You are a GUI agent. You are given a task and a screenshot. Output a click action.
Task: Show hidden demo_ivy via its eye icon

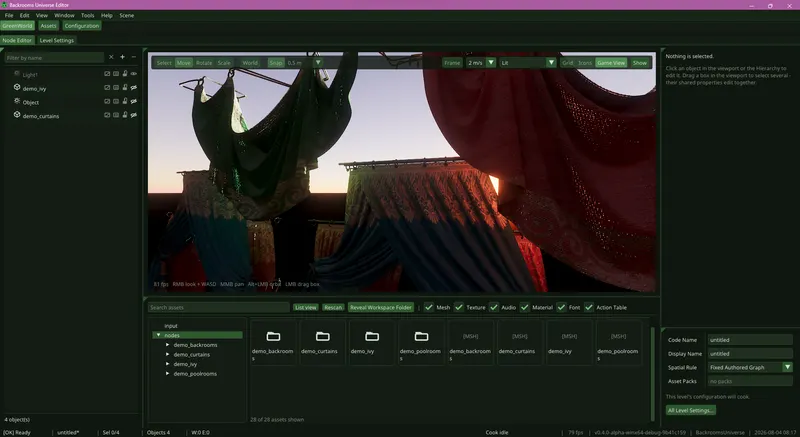[134, 88]
